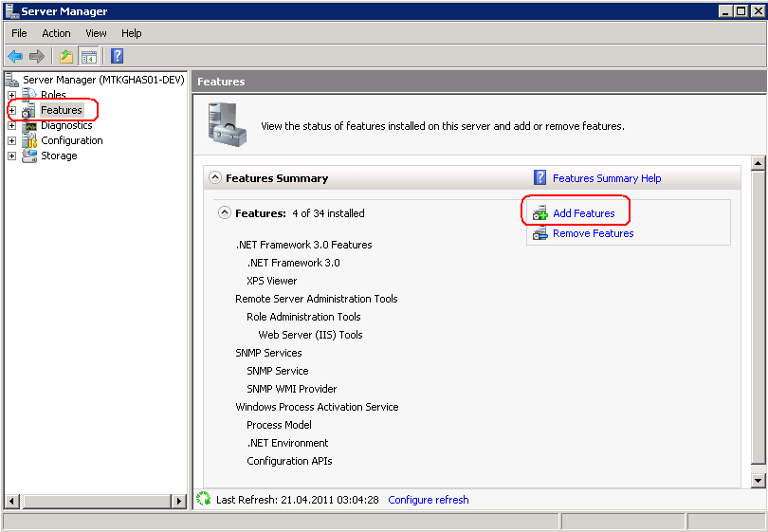The image size is (768, 532).
Task: Click Role Administration Tools entry
Action: click(303, 317)
